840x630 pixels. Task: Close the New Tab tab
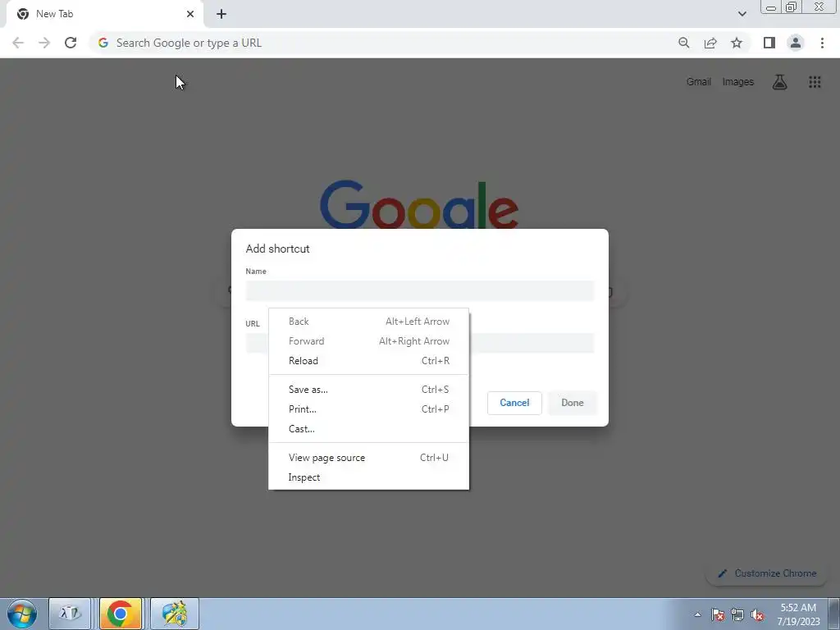coord(190,14)
